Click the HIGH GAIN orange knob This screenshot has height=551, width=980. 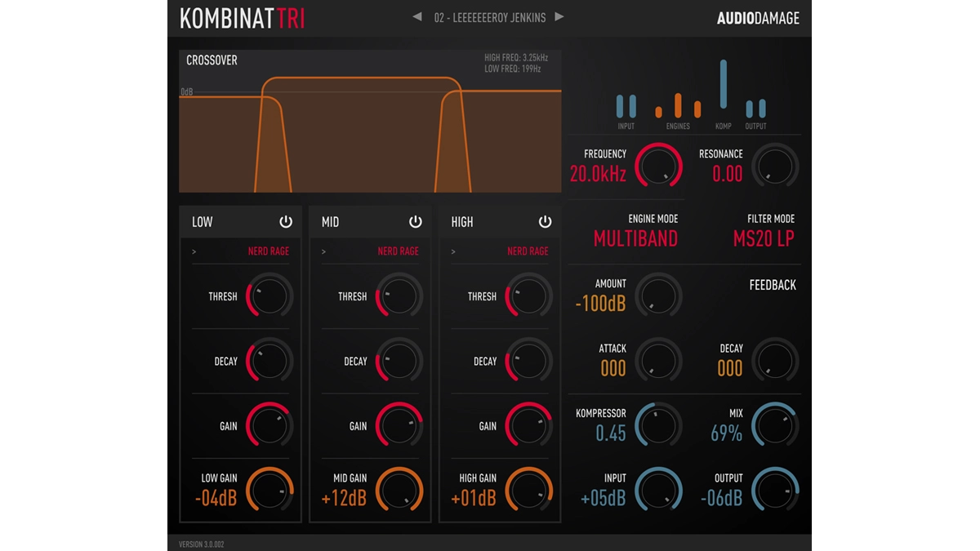pyautogui.click(x=529, y=491)
